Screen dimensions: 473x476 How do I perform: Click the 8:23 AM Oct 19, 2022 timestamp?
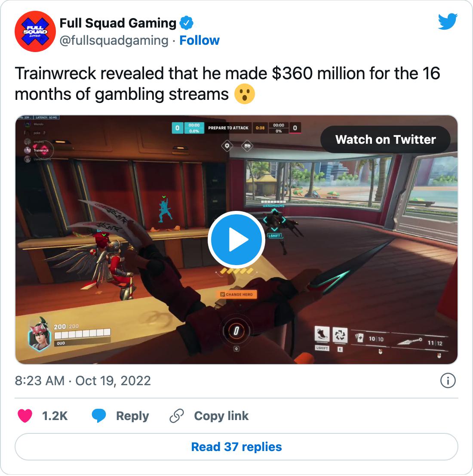coord(83,381)
